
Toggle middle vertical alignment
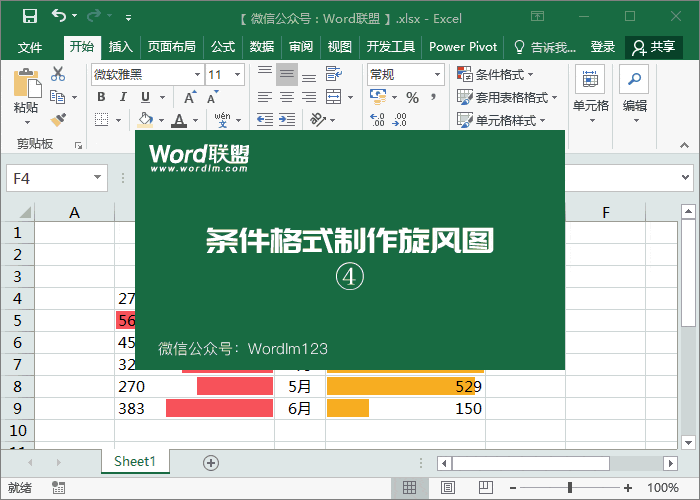287,74
